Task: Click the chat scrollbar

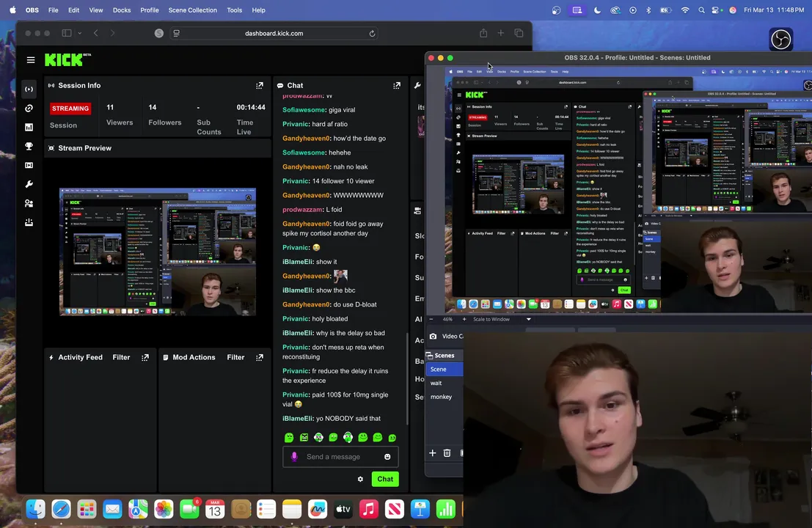Action: coord(406,378)
